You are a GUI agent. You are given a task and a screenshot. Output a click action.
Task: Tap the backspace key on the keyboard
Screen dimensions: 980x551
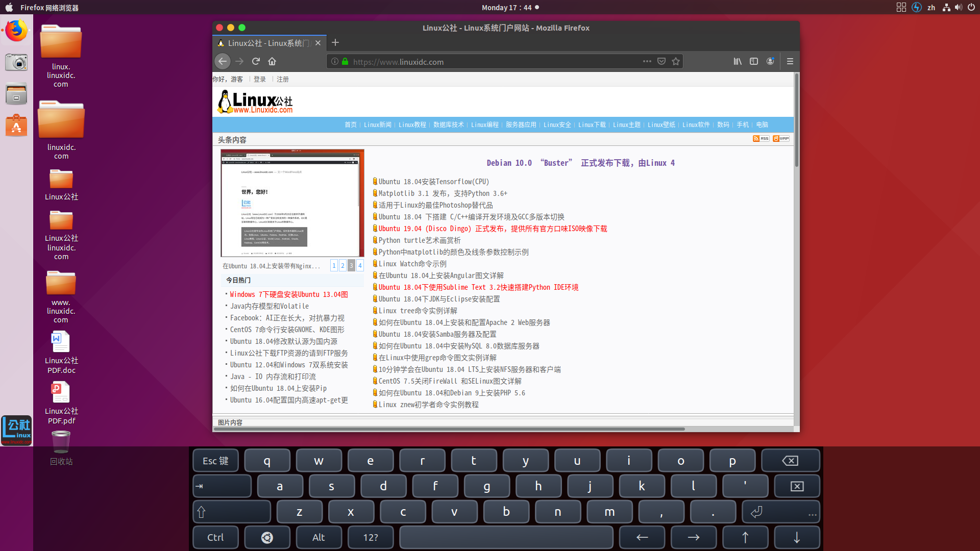[790, 461]
